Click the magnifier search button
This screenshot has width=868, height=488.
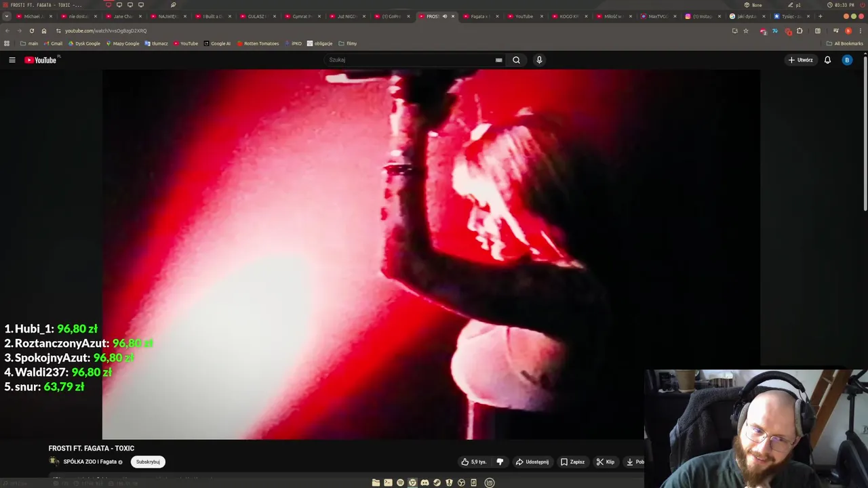click(x=517, y=60)
